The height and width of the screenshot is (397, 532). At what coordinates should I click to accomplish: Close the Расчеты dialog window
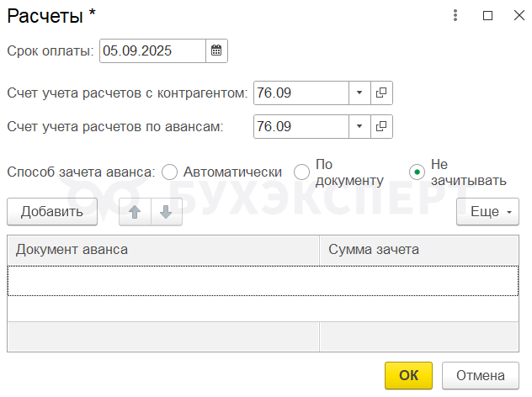(517, 15)
